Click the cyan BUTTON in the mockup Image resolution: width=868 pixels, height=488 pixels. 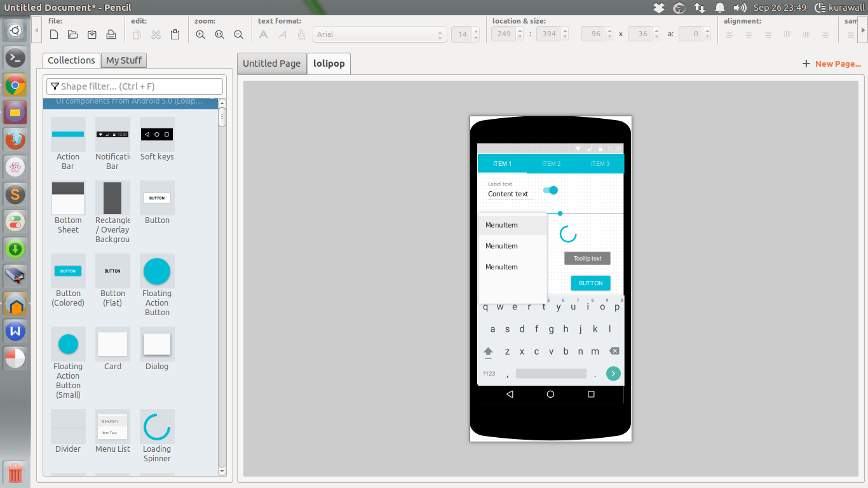[x=590, y=283]
